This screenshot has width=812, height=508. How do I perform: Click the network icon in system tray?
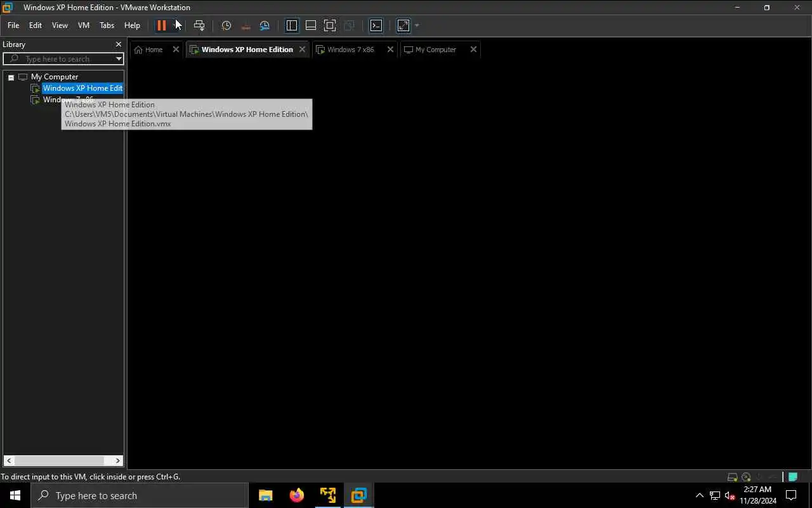coord(715,495)
